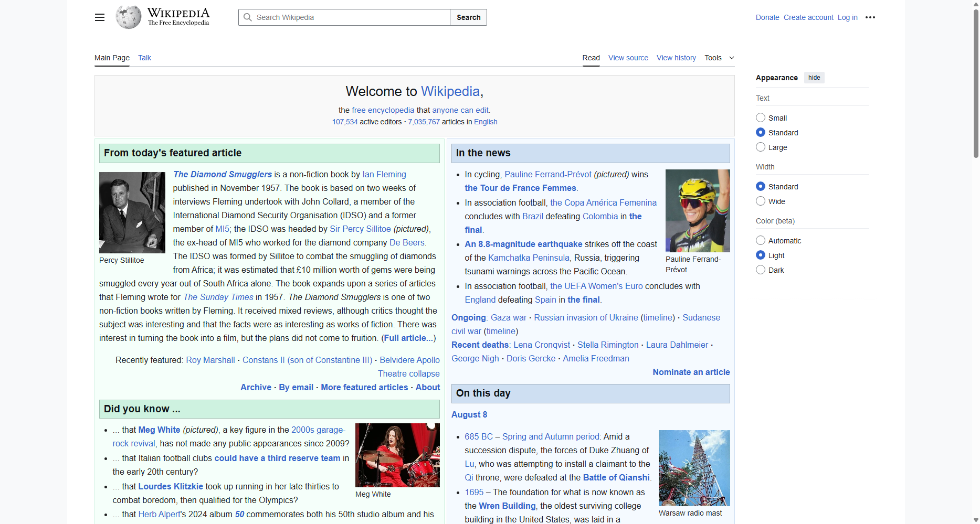Open the Archive link
Screen dimensions: 980x524
click(256, 387)
